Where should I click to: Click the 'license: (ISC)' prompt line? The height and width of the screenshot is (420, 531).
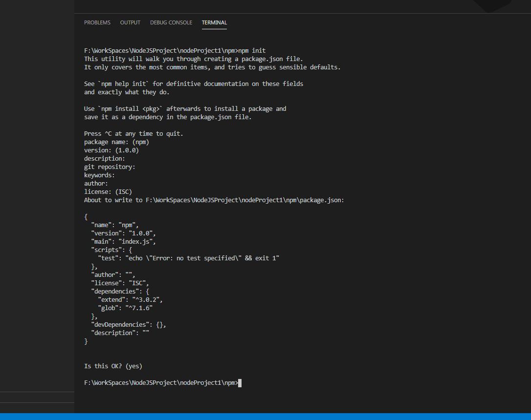(108, 192)
